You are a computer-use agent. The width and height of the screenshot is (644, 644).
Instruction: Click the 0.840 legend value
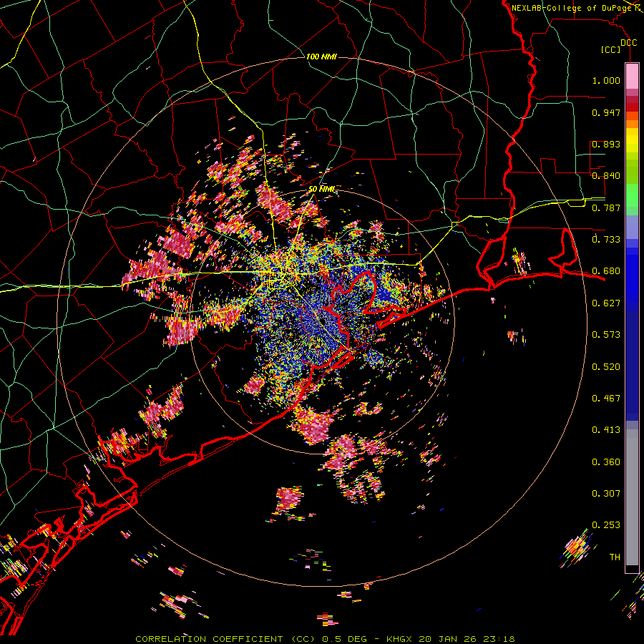[x=606, y=176]
